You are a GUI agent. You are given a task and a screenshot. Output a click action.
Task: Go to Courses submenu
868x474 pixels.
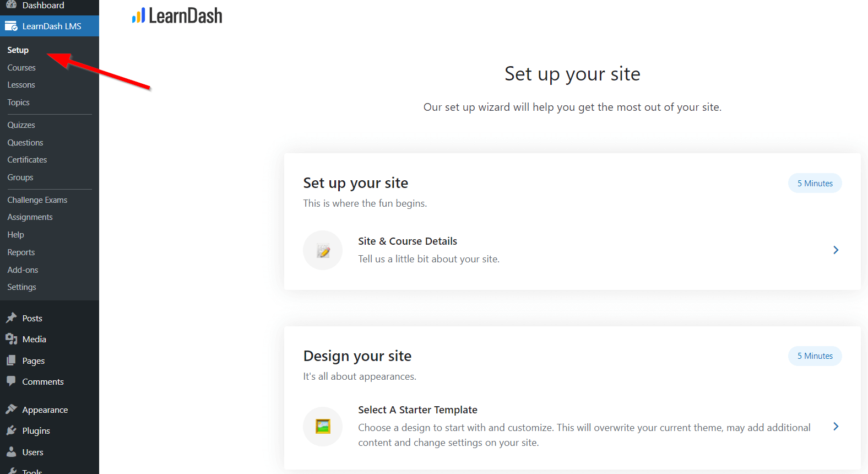21,68
